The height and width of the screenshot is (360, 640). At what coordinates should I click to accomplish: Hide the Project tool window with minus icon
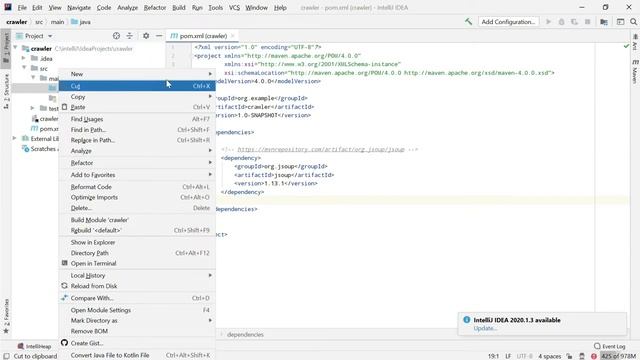coord(159,36)
